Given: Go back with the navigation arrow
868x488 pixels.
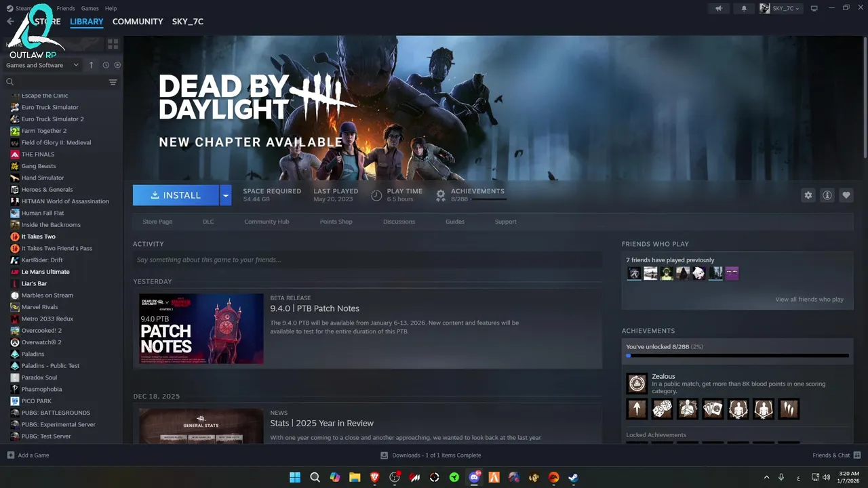Looking at the screenshot, I should click(10, 22).
